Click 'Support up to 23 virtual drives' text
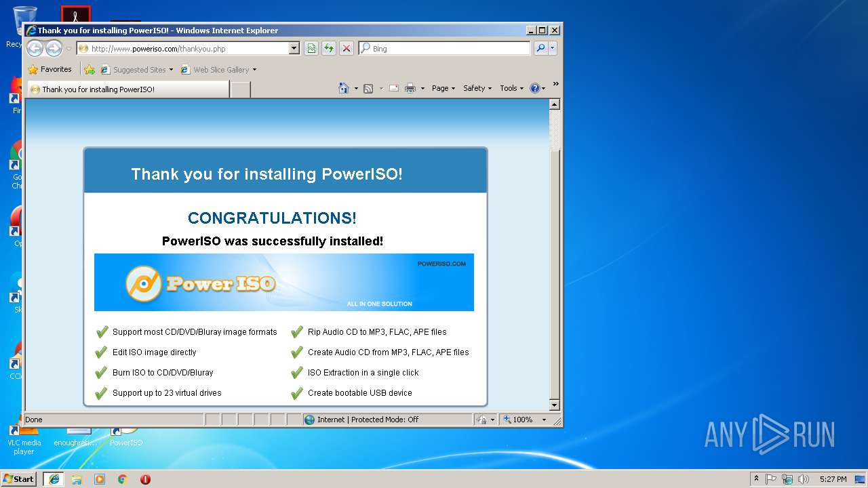The width and height of the screenshot is (868, 488). click(x=167, y=393)
